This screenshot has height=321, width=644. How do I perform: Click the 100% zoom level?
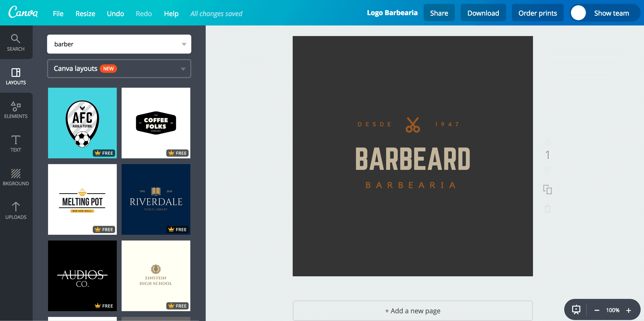coord(613,310)
